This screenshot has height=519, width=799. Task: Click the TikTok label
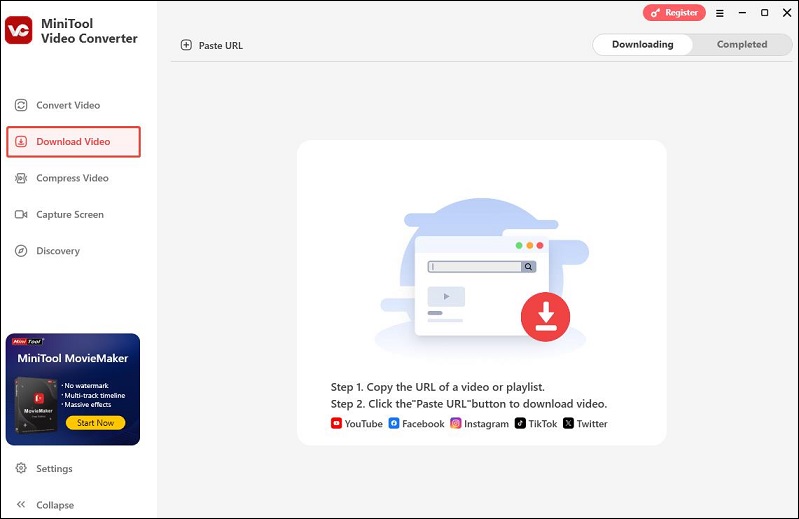pos(543,424)
